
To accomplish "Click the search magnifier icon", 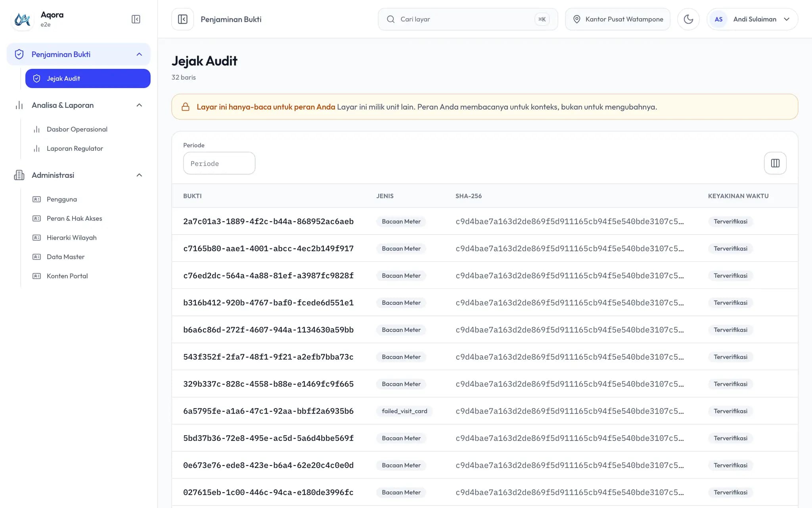I will [x=391, y=19].
